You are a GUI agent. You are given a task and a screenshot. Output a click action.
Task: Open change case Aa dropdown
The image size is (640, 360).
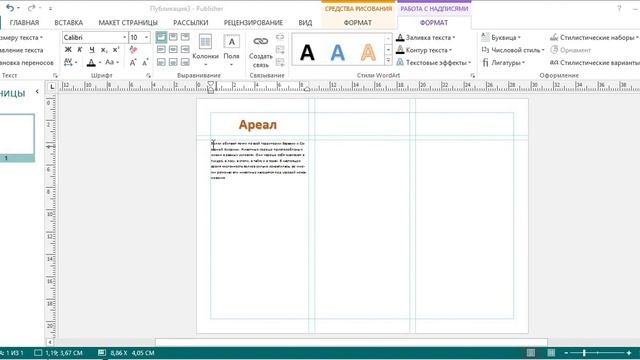[111, 62]
